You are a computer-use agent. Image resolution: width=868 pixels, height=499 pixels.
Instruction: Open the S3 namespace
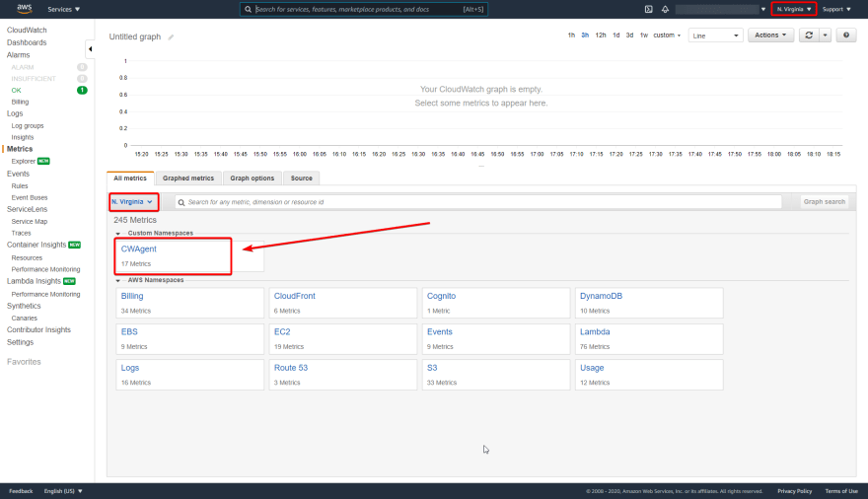(x=496, y=375)
